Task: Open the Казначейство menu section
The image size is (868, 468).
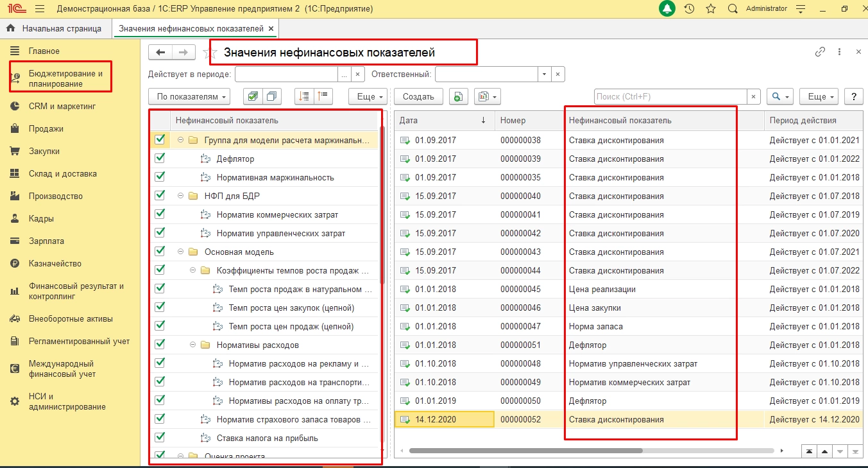Action: (55, 263)
